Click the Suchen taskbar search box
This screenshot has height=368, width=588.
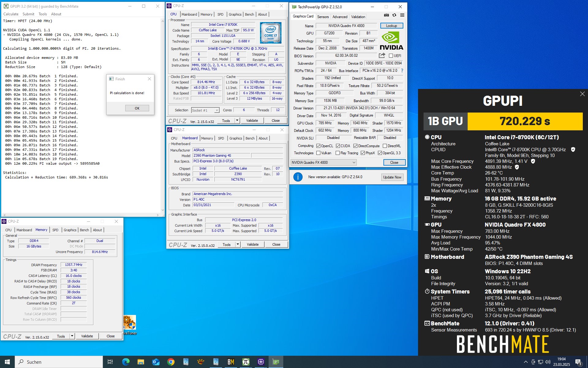[x=59, y=362]
